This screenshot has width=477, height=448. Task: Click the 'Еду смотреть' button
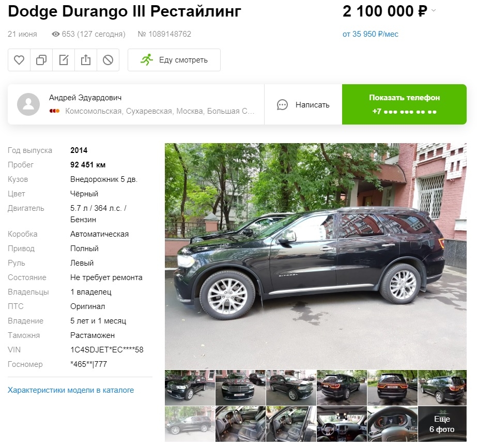(x=174, y=60)
